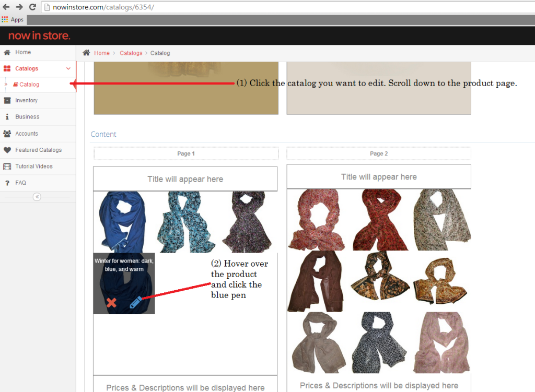535x392 pixels.
Task: Collapse the Catalogs menu chevron
Action: [x=68, y=68]
